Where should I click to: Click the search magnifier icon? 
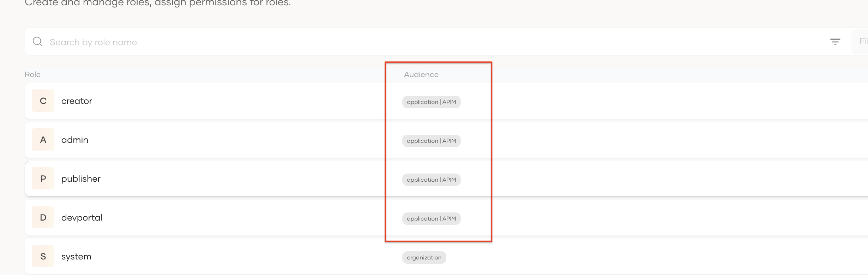coord(37,42)
